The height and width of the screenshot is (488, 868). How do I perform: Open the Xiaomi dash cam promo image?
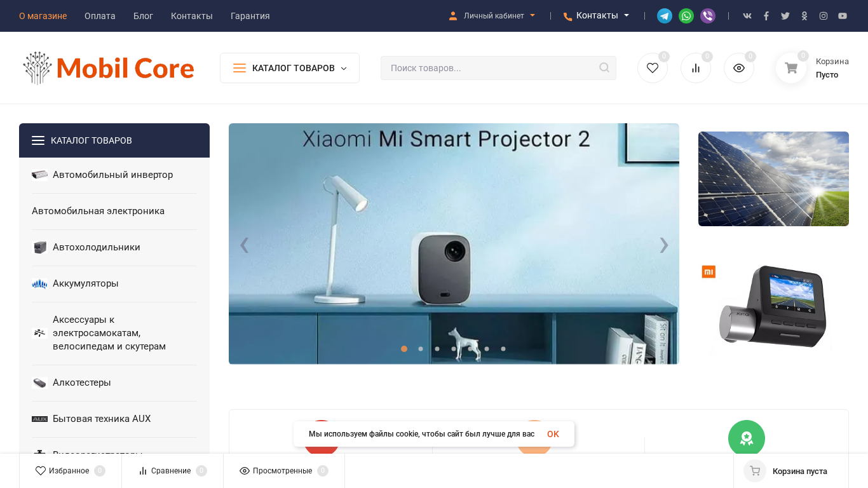click(773, 308)
